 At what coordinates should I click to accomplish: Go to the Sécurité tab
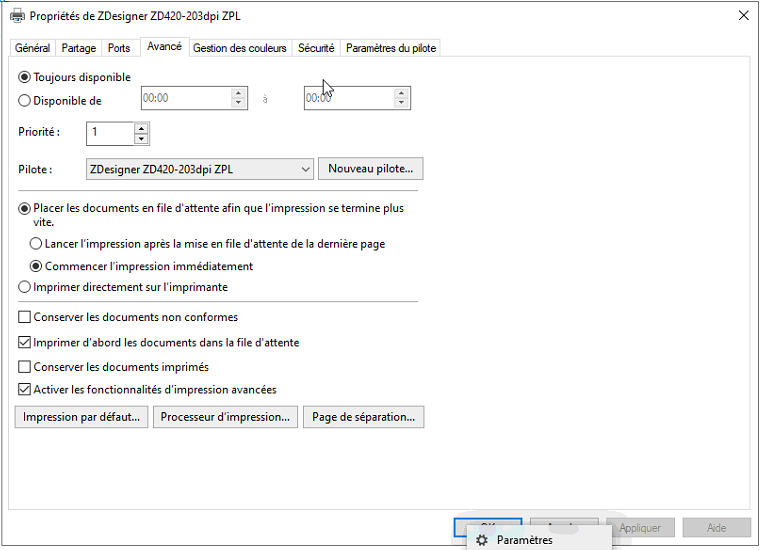click(316, 48)
